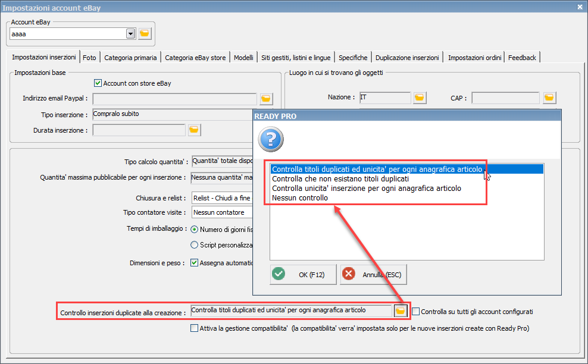The width and height of the screenshot is (588, 364).
Task: Click the CAP input field
Action: (505, 98)
